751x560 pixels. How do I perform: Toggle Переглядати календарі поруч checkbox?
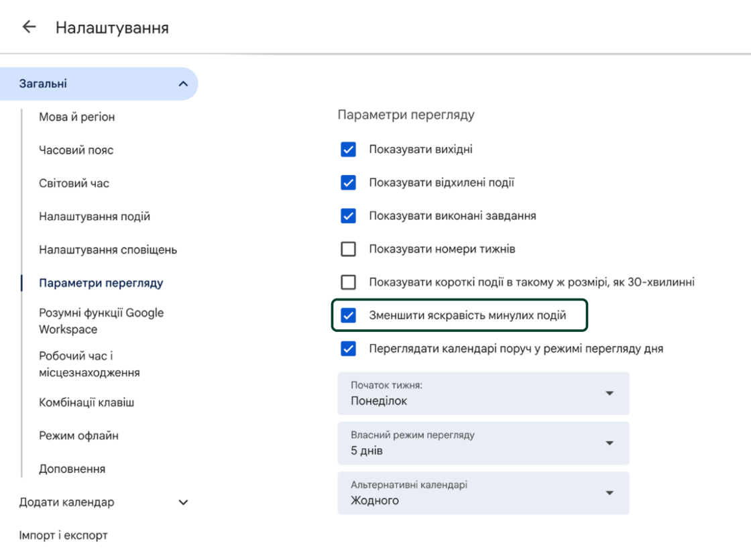(348, 349)
